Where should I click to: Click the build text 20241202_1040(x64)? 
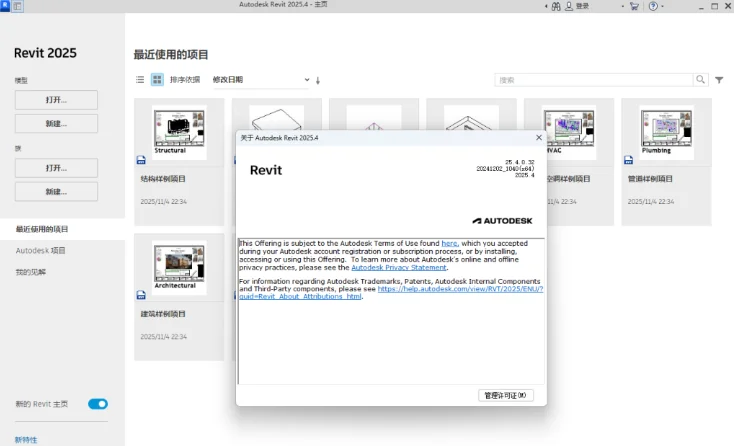click(505, 168)
